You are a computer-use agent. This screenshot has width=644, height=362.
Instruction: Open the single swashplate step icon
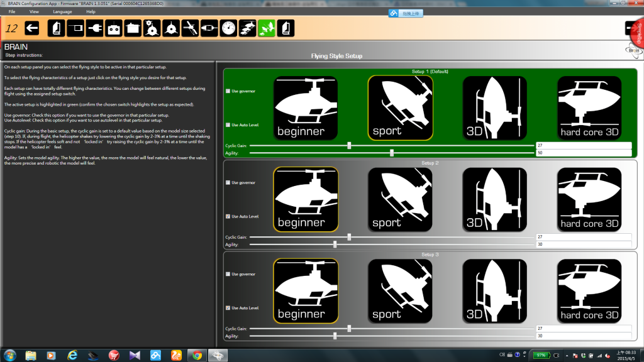click(171, 28)
